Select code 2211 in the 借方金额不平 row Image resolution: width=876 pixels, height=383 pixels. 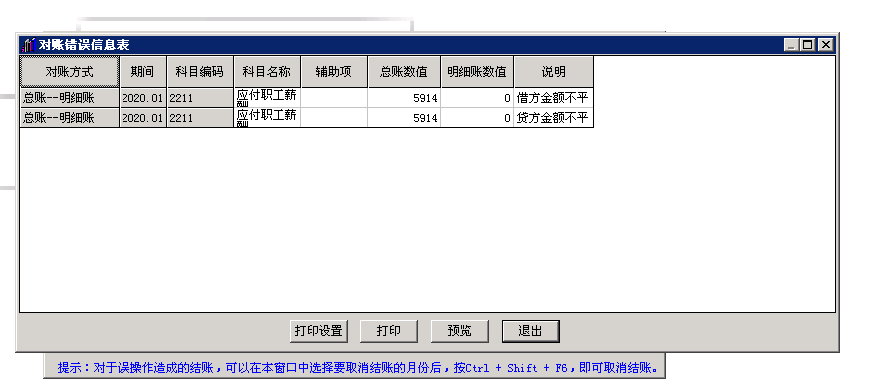click(x=200, y=98)
